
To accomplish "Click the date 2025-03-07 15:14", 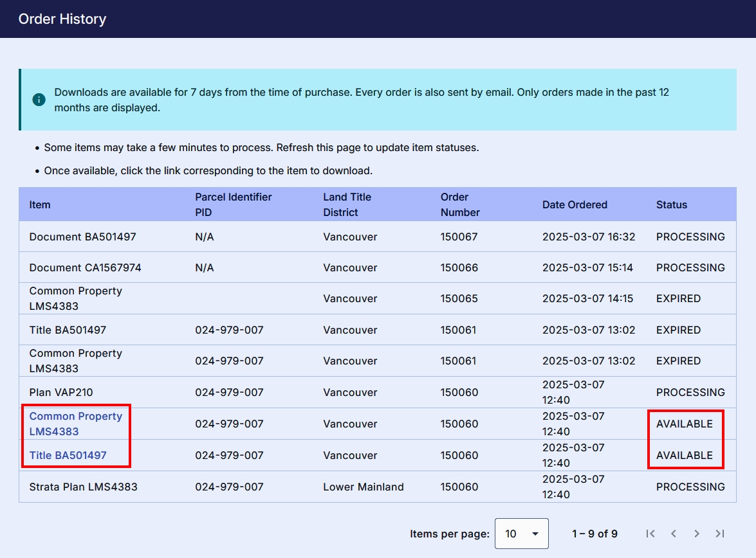I will tap(587, 267).
